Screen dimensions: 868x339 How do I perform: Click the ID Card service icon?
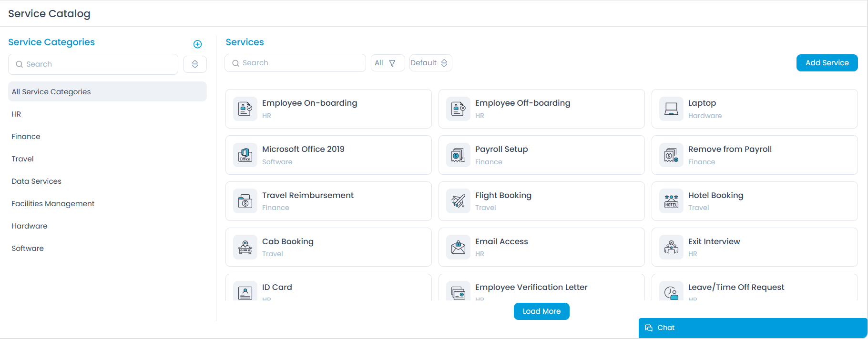[x=245, y=292]
